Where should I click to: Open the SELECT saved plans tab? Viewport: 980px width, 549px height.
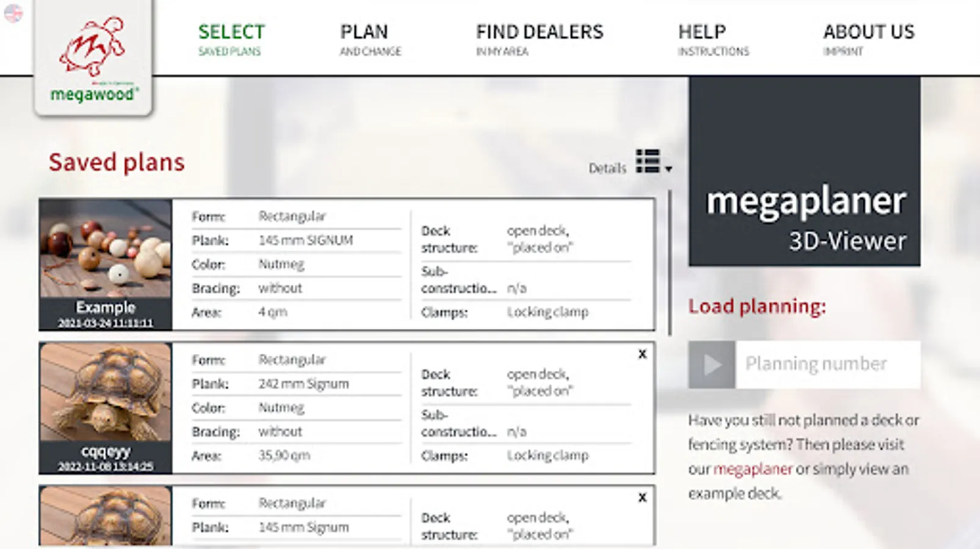[231, 40]
